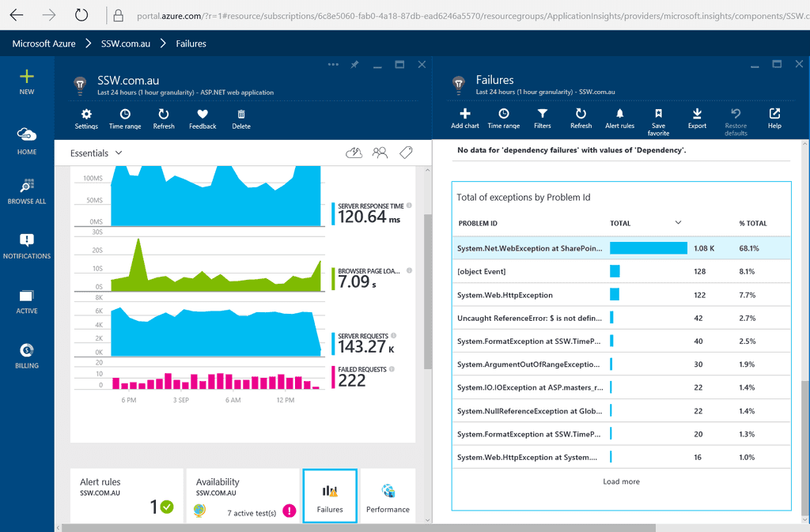Open the Total column sort dropdown
810x532 pixels.
coord(677,223)
